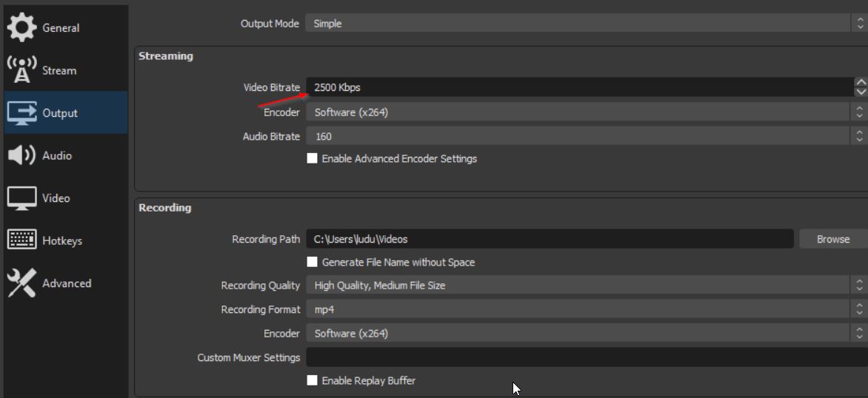Increase Video Bitrate with up arrow
Image resolution: width=868 pixels, height=398 pixels.
tap(861, 82)
